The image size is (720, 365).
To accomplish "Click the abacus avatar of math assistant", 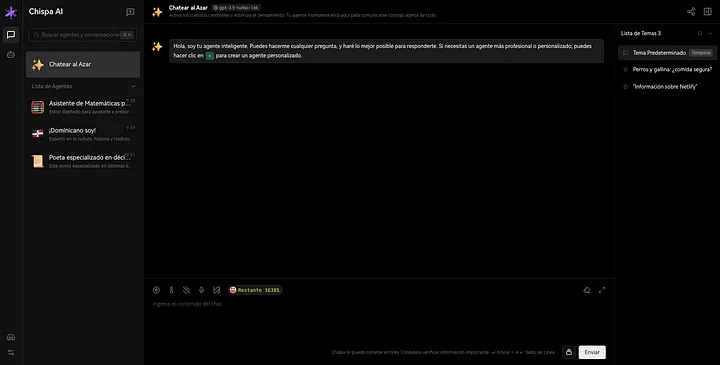I will [x=38, y=107].
